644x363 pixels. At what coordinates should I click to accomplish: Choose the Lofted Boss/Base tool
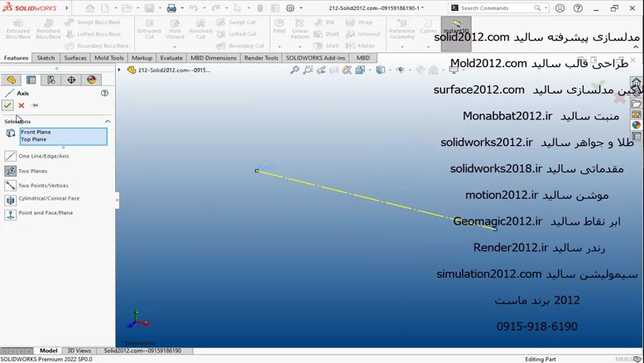pos(94,34)
